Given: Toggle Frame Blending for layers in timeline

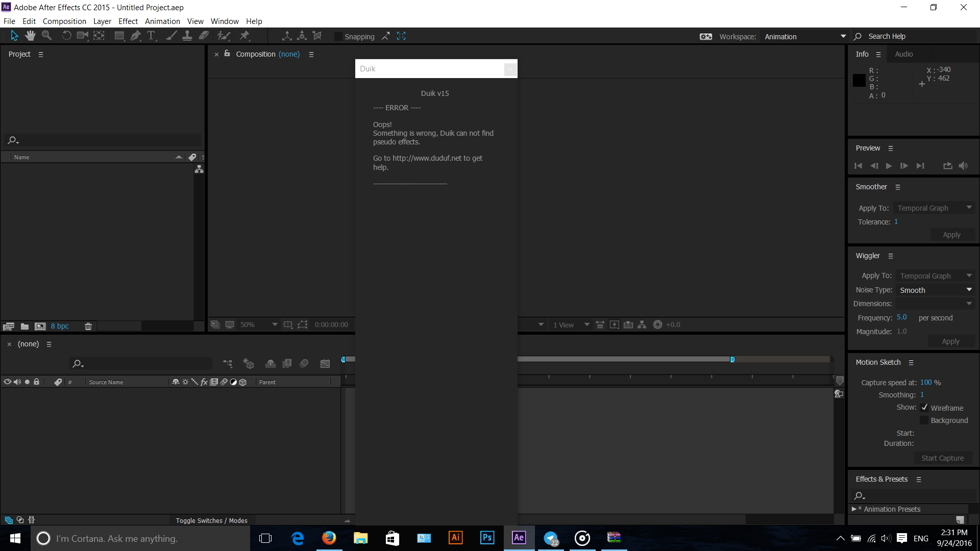Looking at the screenshot, I should pyautogui.click(x=287, y=364).
